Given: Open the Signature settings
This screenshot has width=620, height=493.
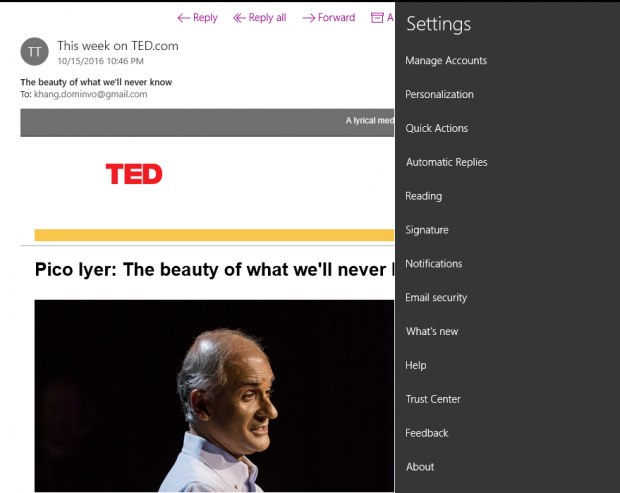Looking at the screenshot, I should click(426, 230).
